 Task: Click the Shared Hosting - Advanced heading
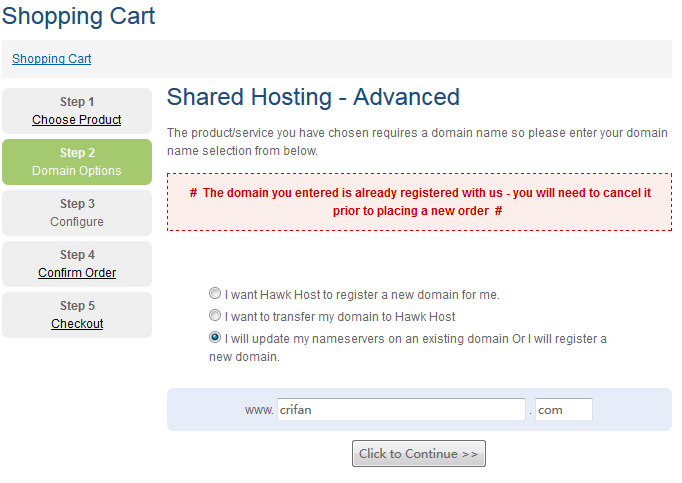click(x=313, y=97)
